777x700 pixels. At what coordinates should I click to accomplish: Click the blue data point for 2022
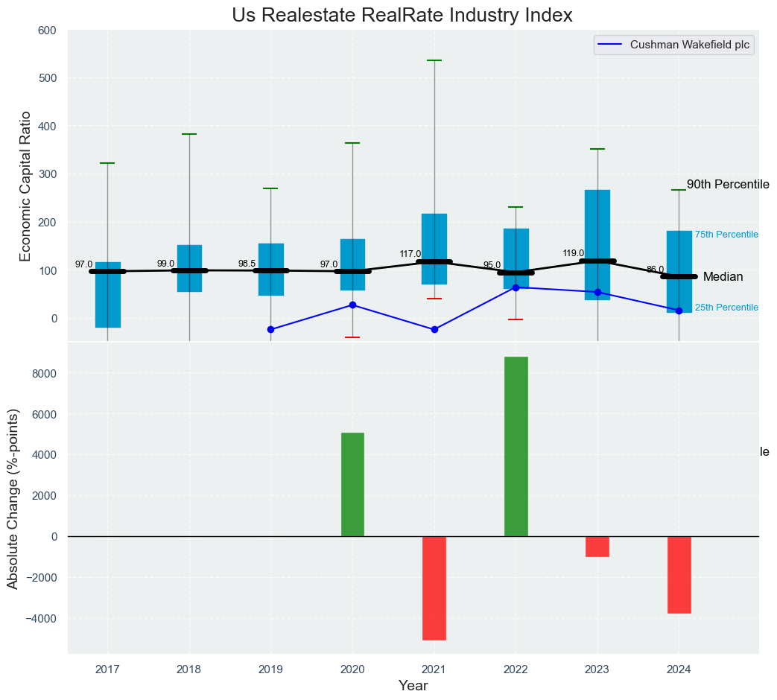click(516, 287)
